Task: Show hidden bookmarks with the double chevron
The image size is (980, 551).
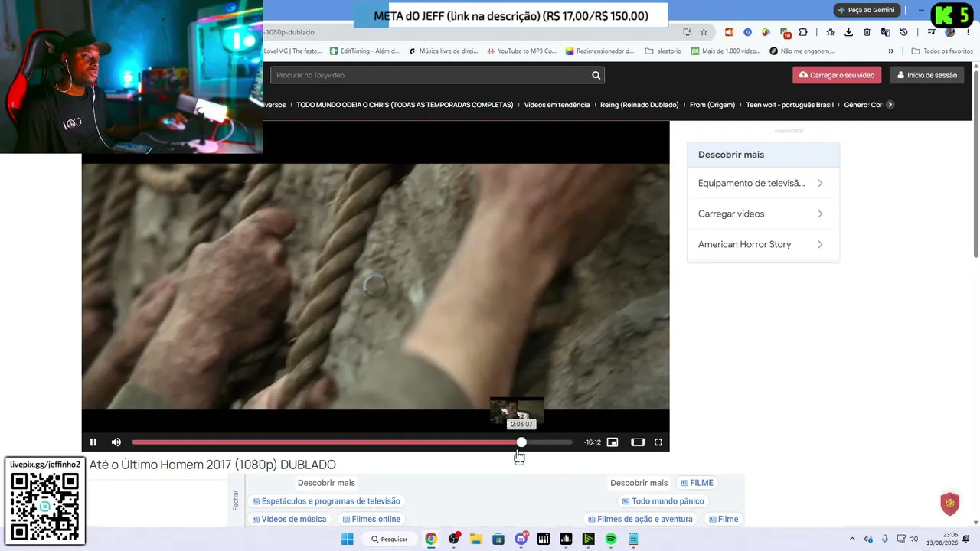Action: tap(890, 51)
